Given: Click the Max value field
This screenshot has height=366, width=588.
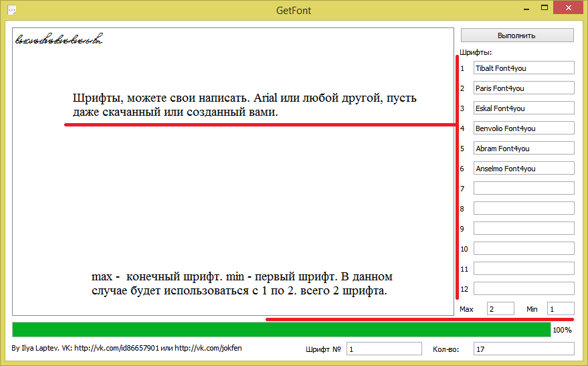Looking at the screenshot, I should tap(500, 308).
